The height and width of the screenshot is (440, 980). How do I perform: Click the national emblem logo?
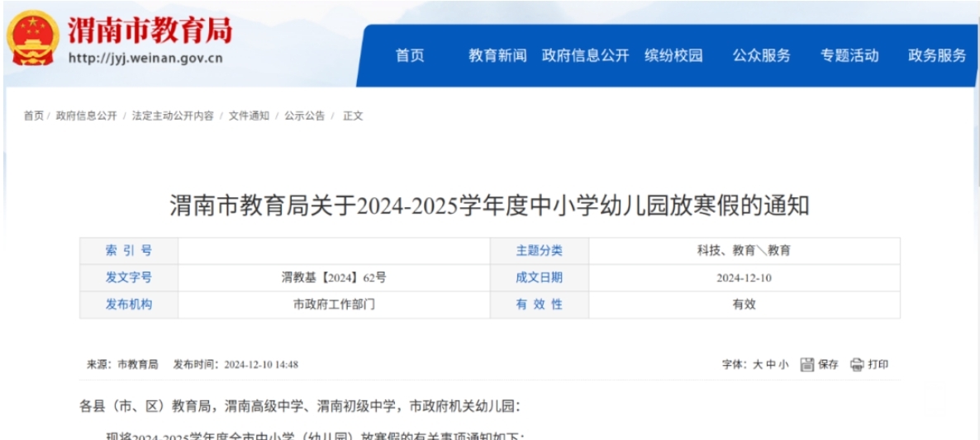[33, 38]
